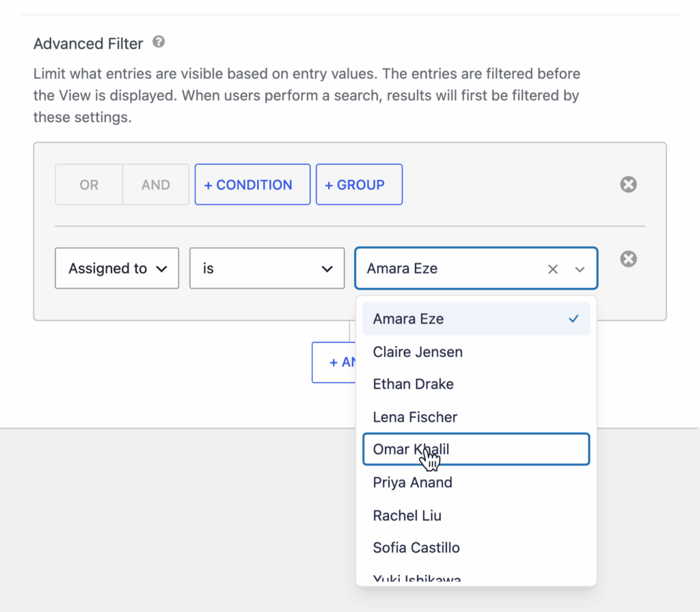Open the Advanced Filter help icon
Screen dimensions: 700x612
coord(159,42)
